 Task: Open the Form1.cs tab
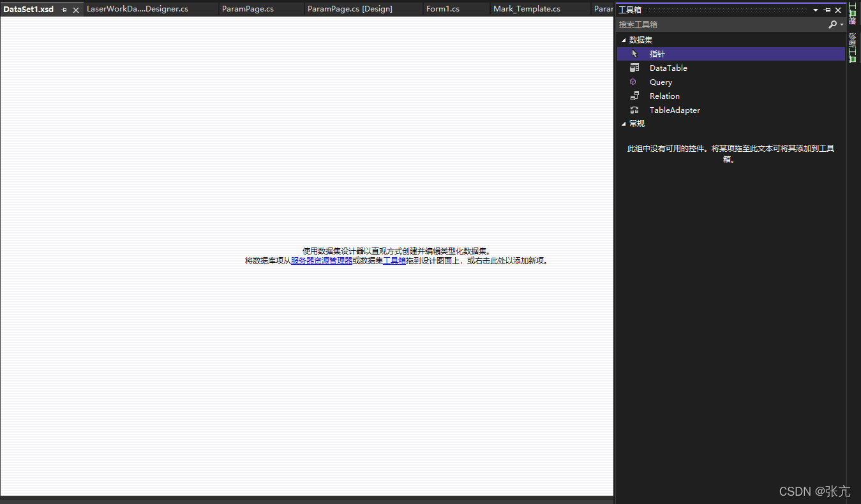(x=443, y=9)
